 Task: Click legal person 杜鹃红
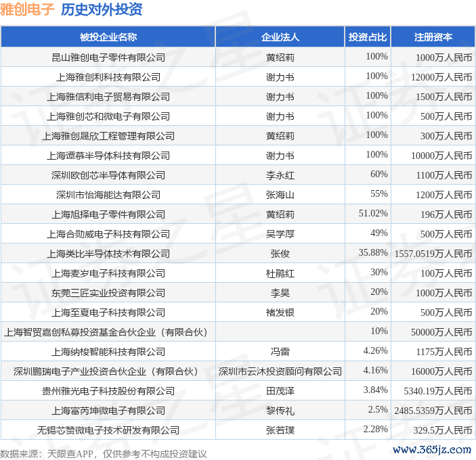pos(280,273)
